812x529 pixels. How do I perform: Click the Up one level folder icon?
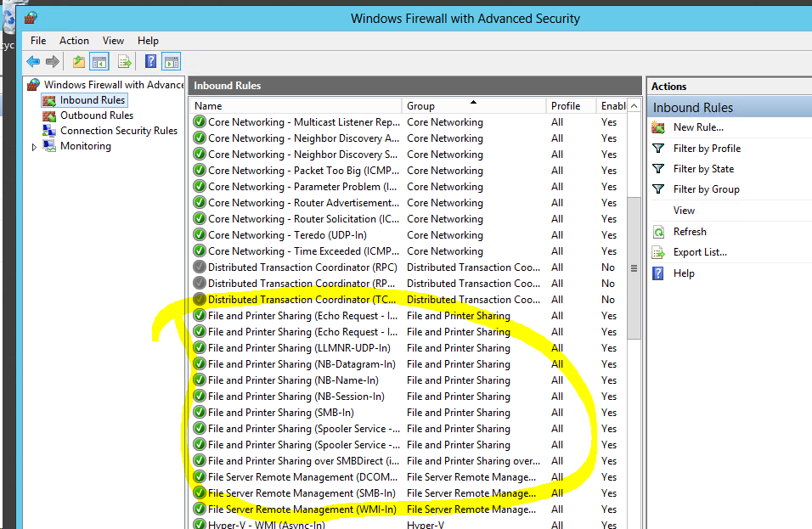(79, 62)
